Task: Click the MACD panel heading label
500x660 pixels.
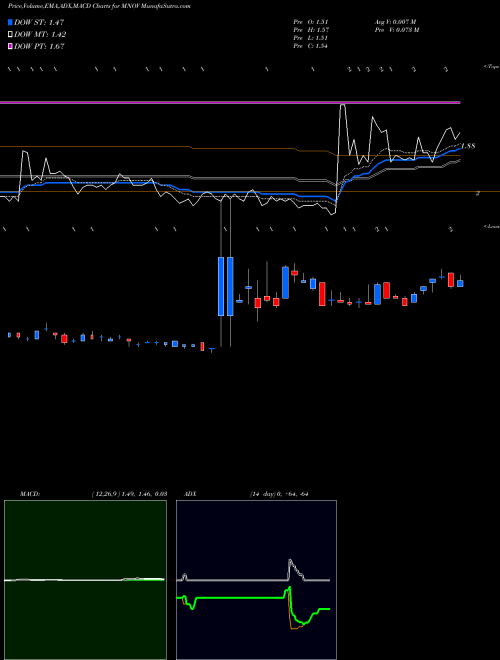Action: point(30,494)
